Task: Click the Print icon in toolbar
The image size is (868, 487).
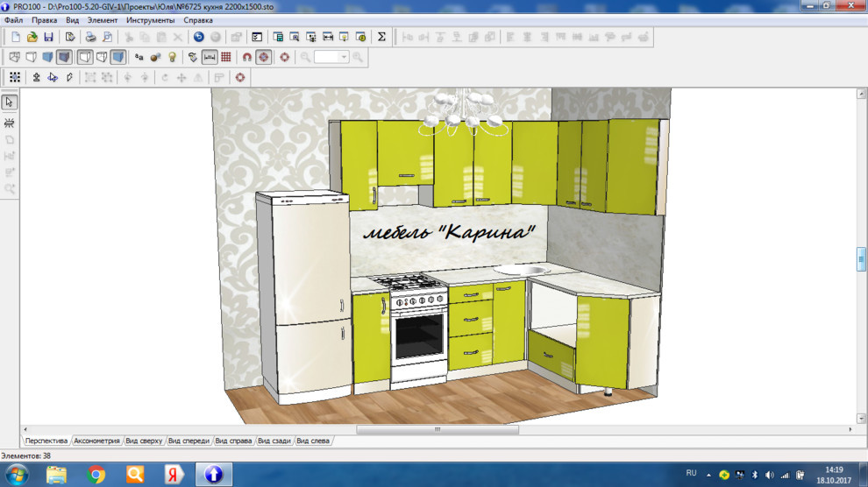Action: [89, 37]
